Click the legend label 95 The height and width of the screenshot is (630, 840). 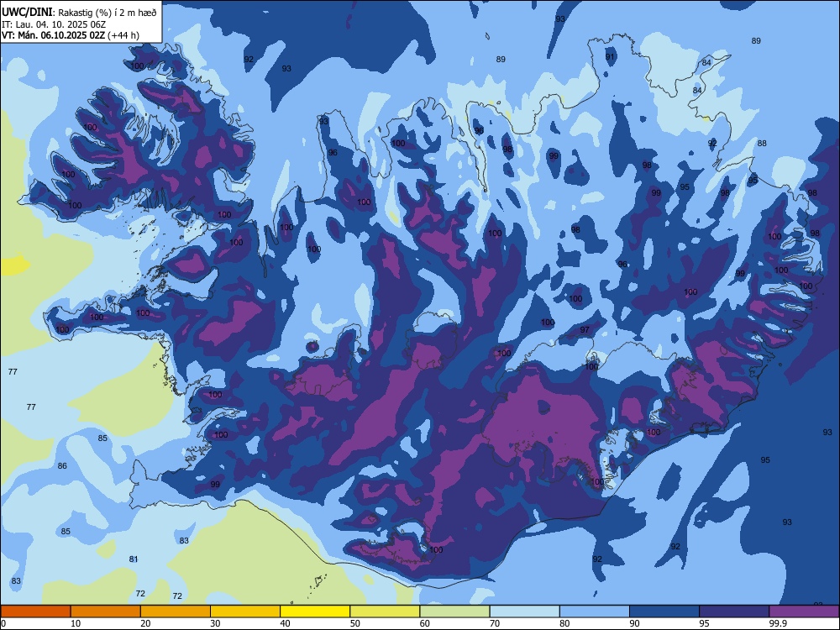pyautogui.click(x=705, y=623)
